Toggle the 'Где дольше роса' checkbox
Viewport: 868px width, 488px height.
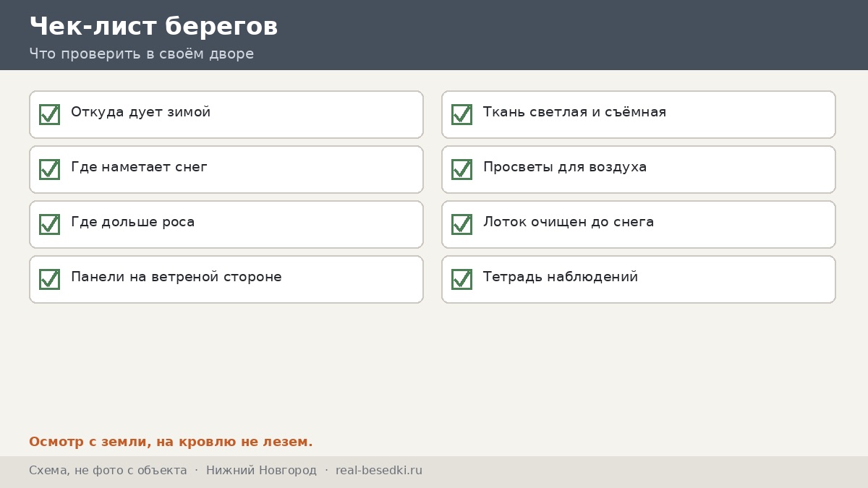coord(49,224)
